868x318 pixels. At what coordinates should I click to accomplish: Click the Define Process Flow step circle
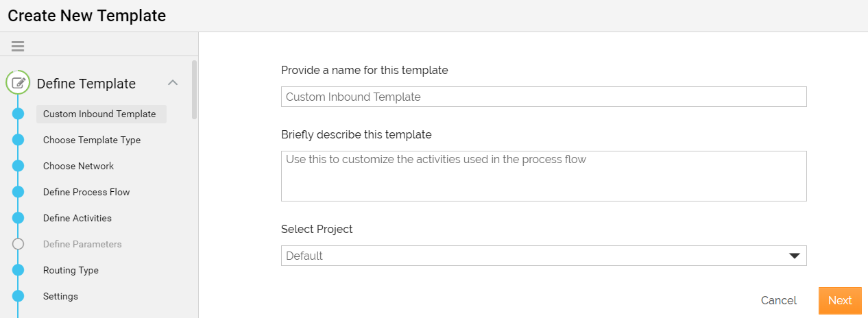19,192
